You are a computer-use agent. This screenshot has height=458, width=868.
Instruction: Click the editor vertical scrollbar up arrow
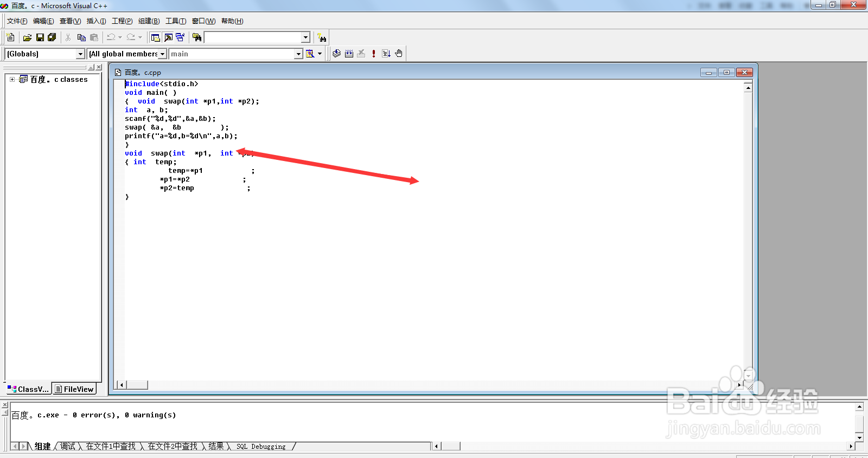click(x=748, y=87)
